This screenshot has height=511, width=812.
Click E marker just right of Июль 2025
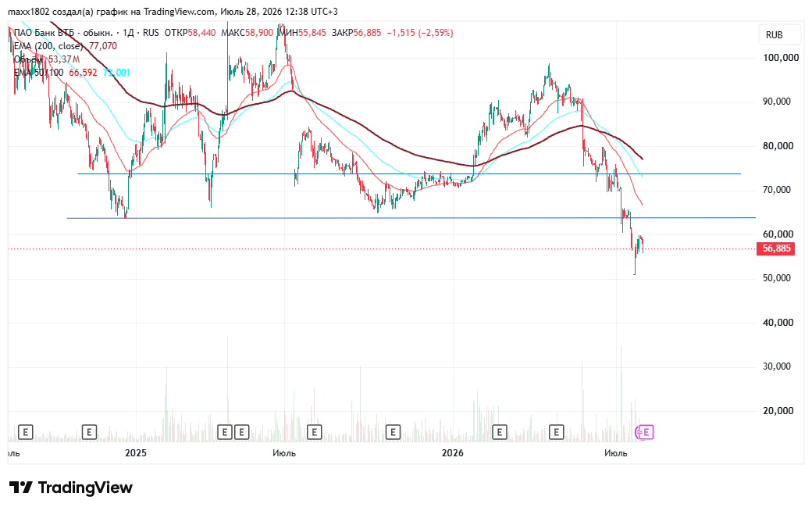315,432
